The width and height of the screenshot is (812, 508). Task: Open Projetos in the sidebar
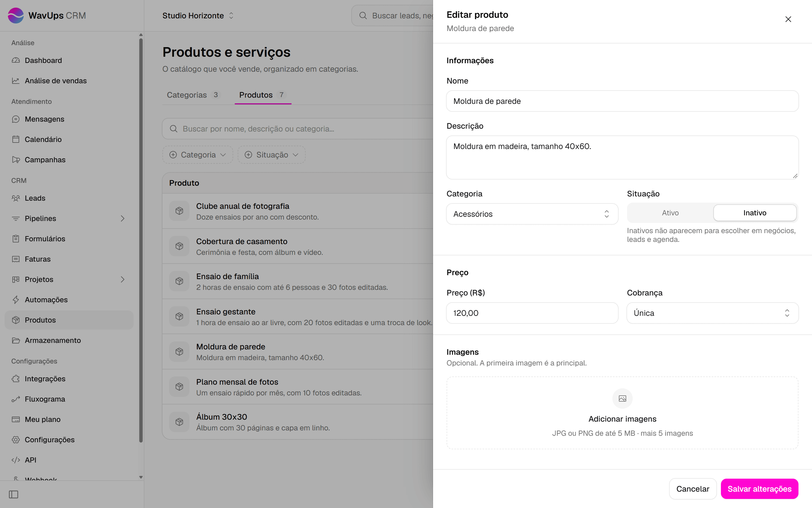tap(69, 279)
